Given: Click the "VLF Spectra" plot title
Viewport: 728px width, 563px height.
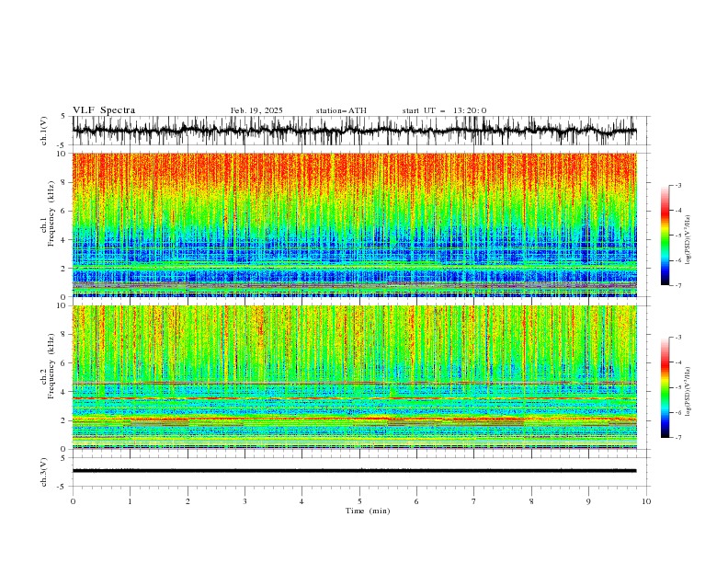Looking at the screenshot, I should [104, 110].
